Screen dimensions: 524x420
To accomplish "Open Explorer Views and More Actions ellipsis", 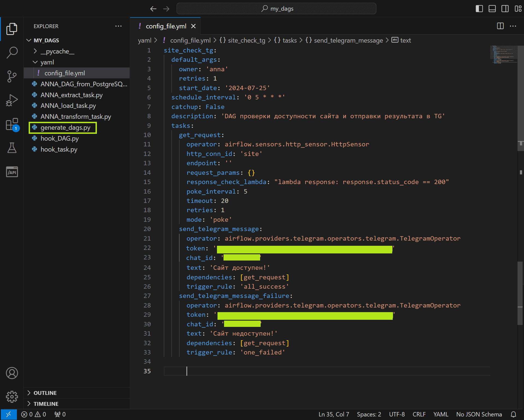I will coord(118,26).
